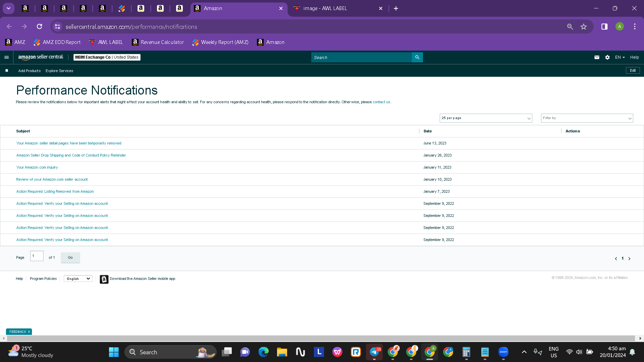Open the English language selector in footer
The image size is (644, 362).
point(78,279)
